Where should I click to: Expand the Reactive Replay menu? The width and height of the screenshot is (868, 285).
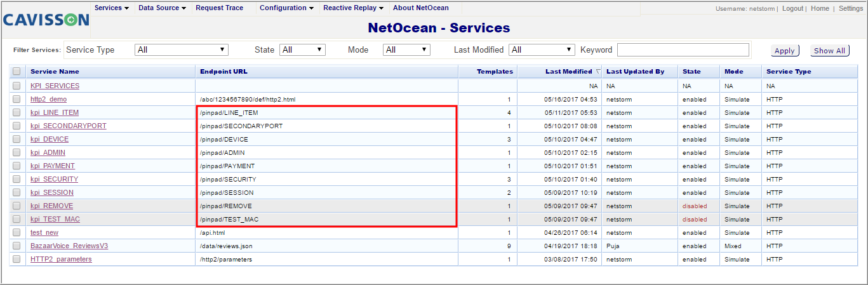pyautogui.click(x=354, y=8)
